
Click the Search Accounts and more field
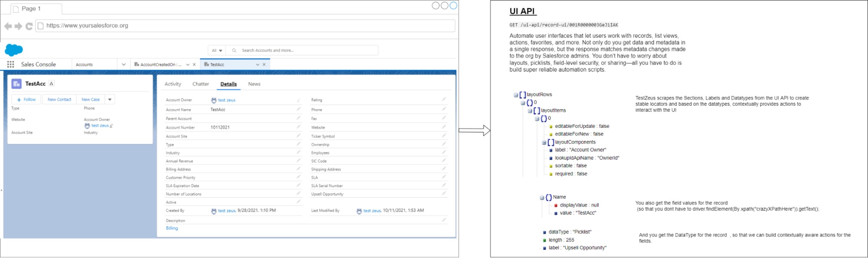(x=302, y=50)
